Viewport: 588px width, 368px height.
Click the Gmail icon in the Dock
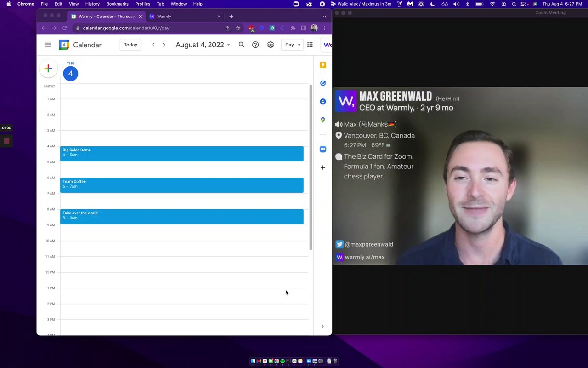coord(259,361)
